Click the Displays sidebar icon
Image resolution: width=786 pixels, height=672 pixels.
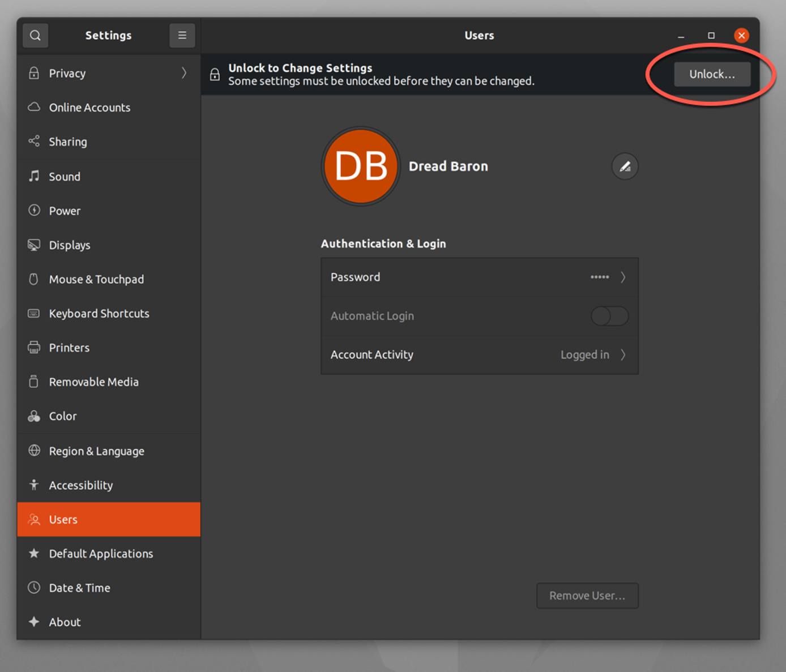[34, 245]
